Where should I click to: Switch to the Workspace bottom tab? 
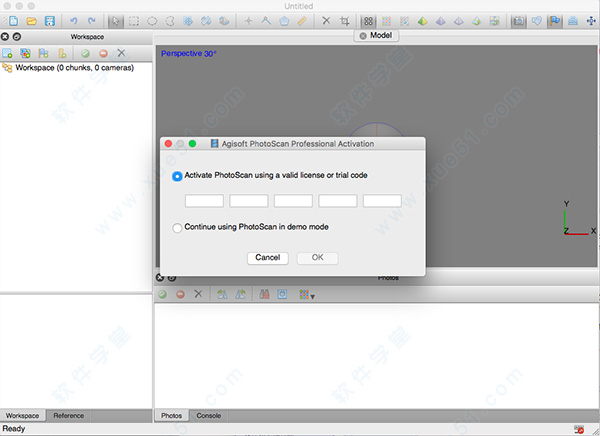click(23, 415)
